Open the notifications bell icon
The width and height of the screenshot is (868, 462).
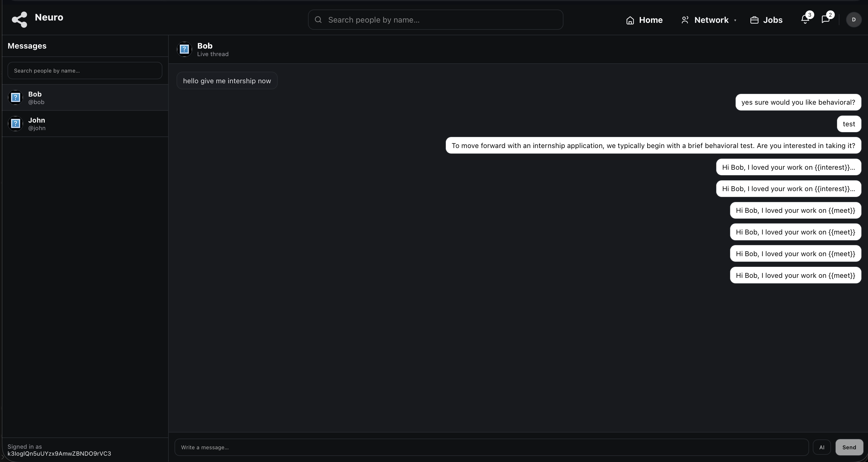coord(805,20)
